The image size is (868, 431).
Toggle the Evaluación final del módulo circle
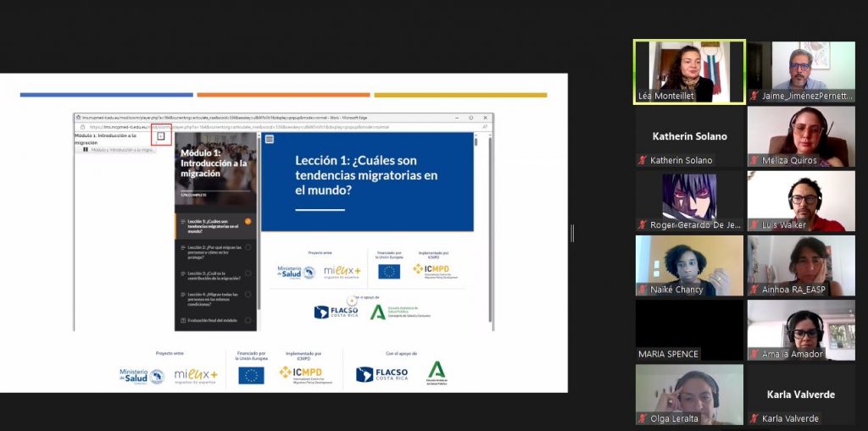pos(248,320)
